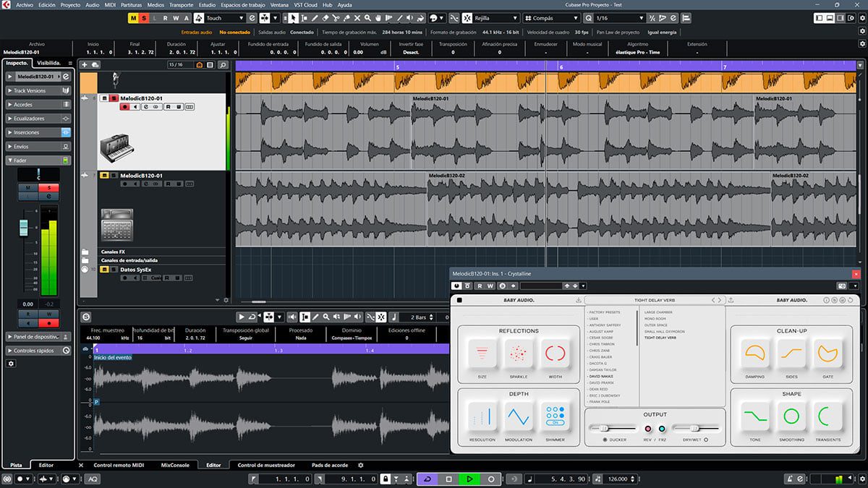868x488 pixels.
Task: Toggle the REV reverse button in Output
Action: coord(648,429)
